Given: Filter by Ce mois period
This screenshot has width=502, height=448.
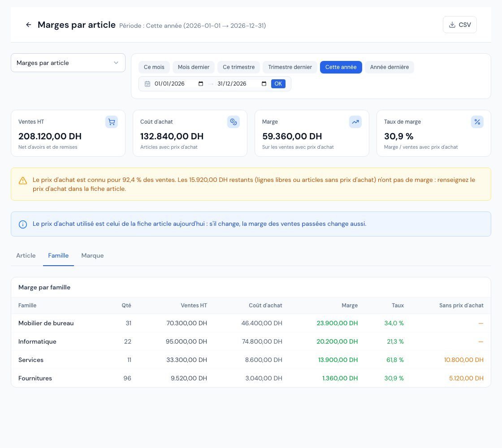Looking at the screenshot, I should 154,67.
